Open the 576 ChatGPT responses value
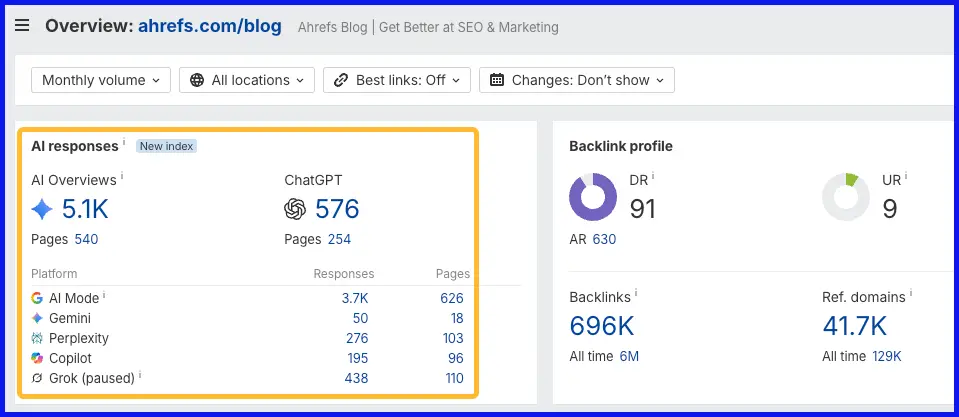This screenshot has height=417, width=959. coord(337,209)
